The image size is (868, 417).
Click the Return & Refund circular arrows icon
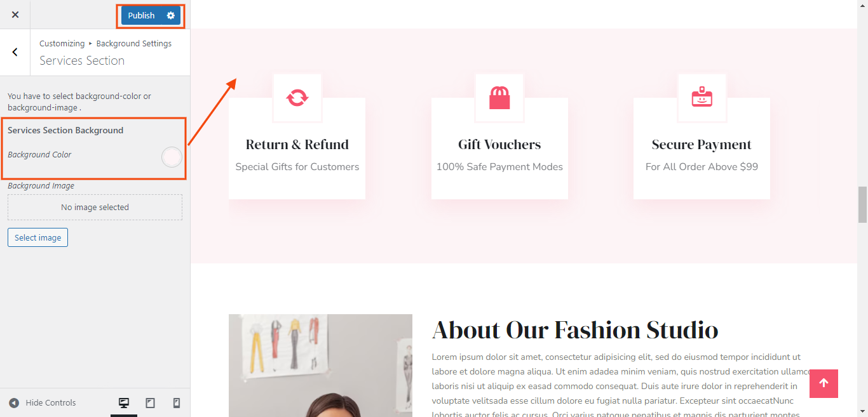[x=297, y=98]
